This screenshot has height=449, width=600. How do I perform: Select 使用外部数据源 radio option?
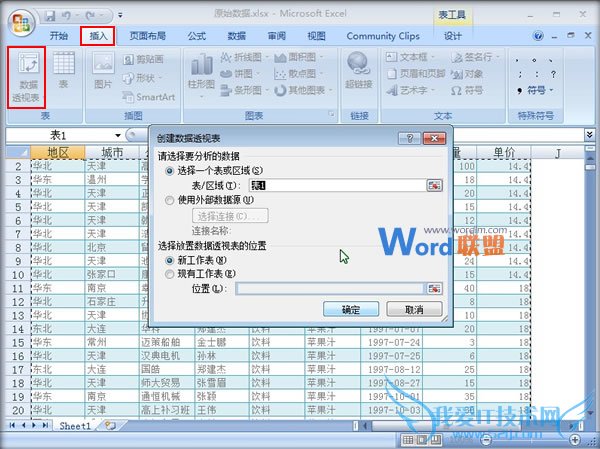pyautogui.click(x=170, y=200)
